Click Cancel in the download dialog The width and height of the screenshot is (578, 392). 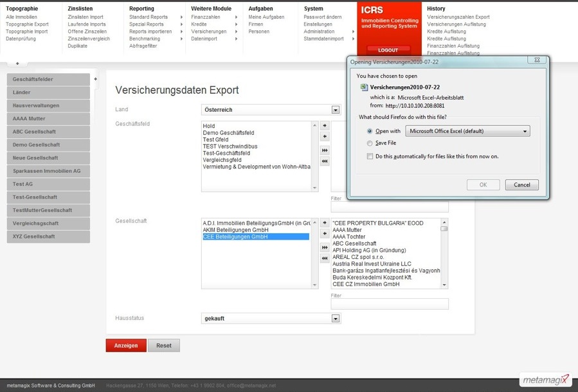[x=522, y=185]
